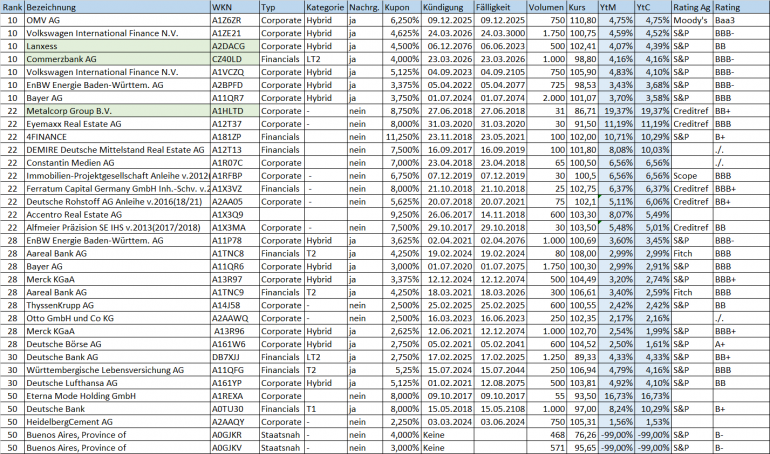The height and width of the screenshot is (454, 770).
Task: Select the Accentro Real Estate AG cell
Action: (x=117, y=214)
